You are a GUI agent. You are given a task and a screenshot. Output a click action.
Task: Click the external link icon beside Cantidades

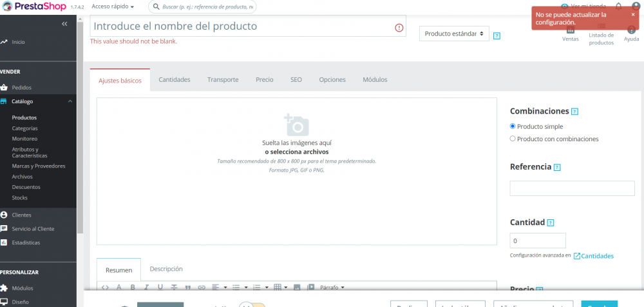576,256
